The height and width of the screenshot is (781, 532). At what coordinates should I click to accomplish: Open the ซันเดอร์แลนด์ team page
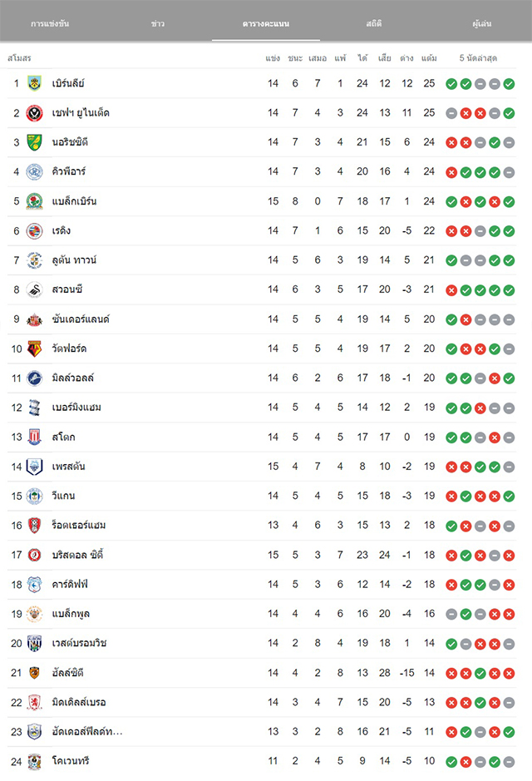click(81, 319)
